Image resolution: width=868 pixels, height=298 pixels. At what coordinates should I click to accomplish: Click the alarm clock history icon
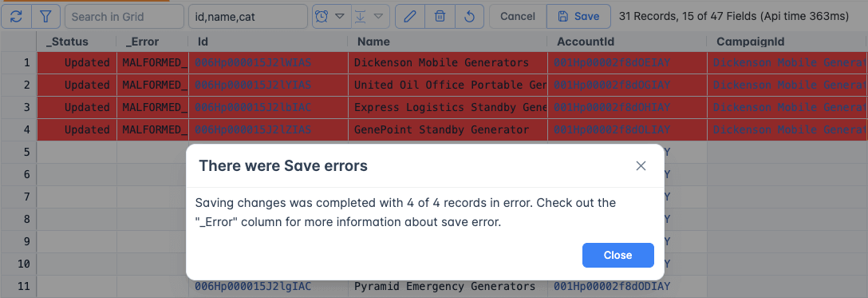pyautogui.click(x=321, y=17)
